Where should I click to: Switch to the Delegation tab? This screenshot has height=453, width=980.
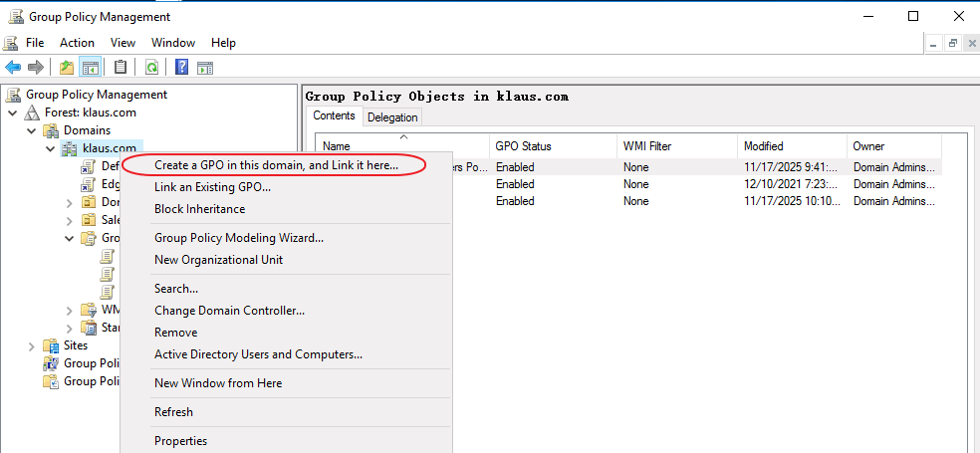click(392, 117)
